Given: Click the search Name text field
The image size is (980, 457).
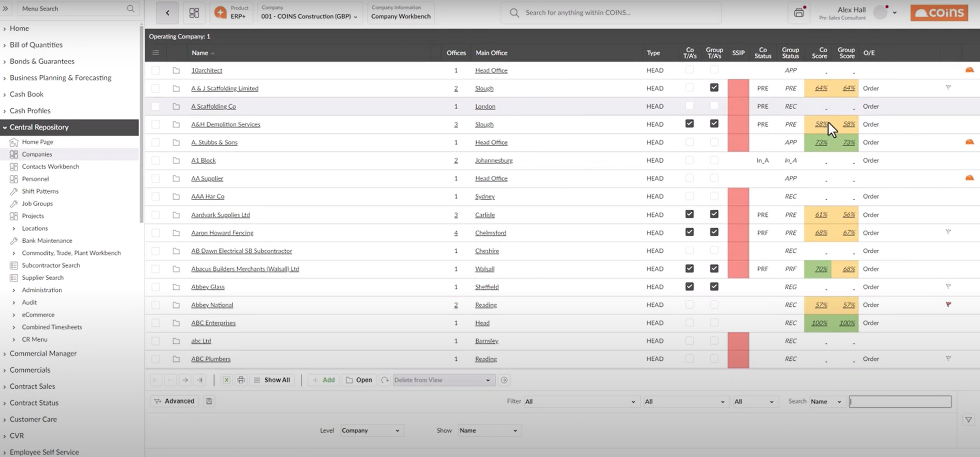Looking at the screenshot, I should 900,401.
